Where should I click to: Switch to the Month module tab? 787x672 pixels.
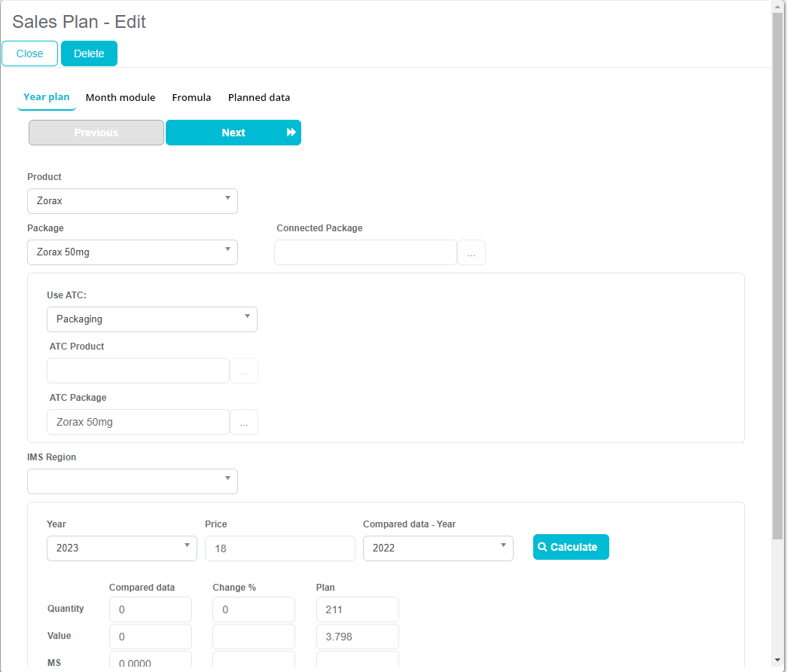point(120,98)
